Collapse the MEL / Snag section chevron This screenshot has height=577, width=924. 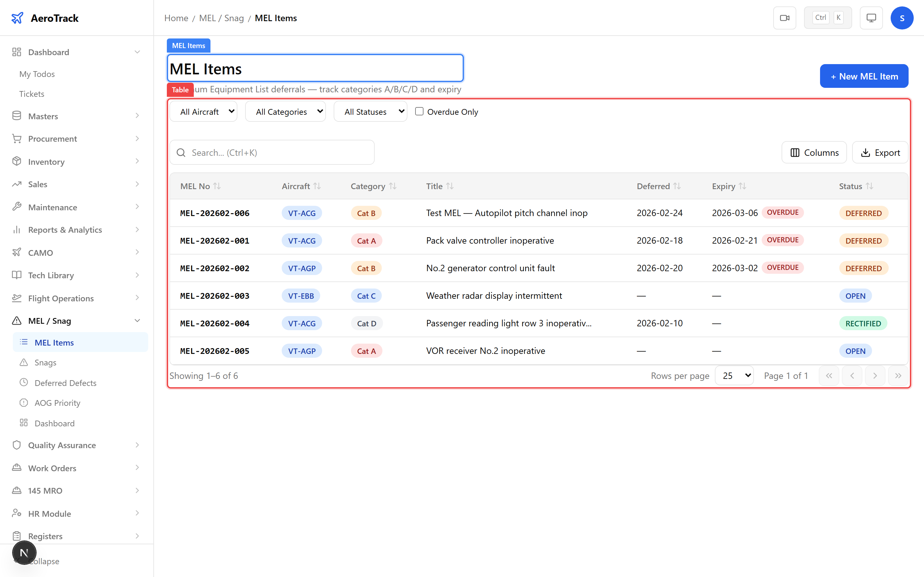coord(137,321)
